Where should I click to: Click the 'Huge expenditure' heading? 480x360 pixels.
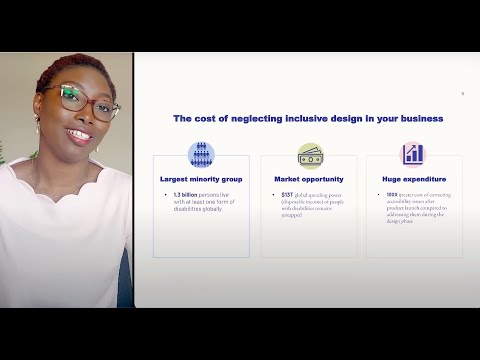pyautogui.click(x=414, y=179)
